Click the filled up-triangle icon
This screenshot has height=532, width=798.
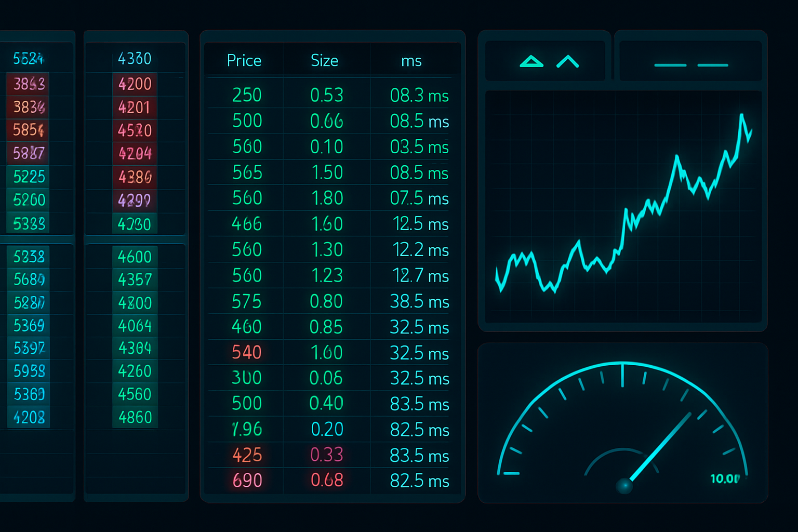[531, 62]
